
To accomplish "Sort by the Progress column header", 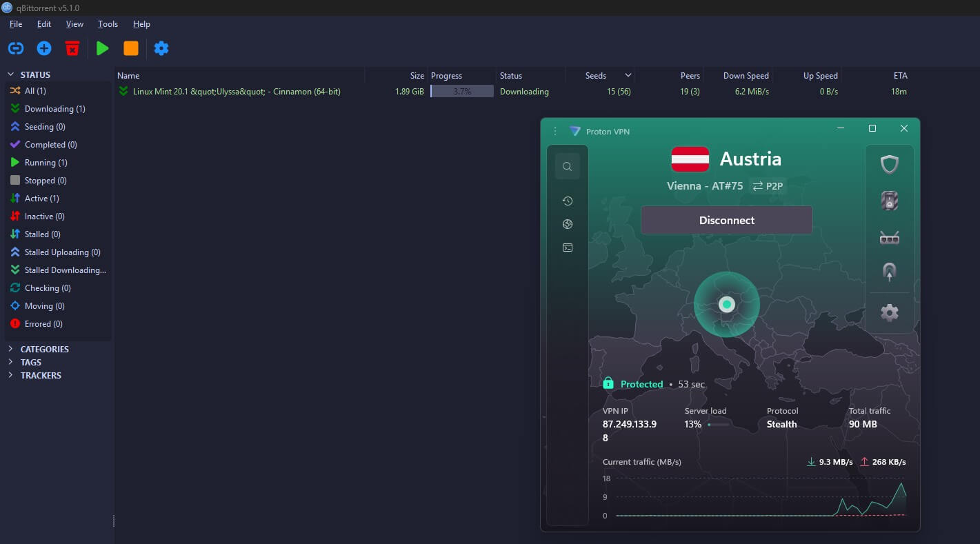I will (x=461, y=76).
